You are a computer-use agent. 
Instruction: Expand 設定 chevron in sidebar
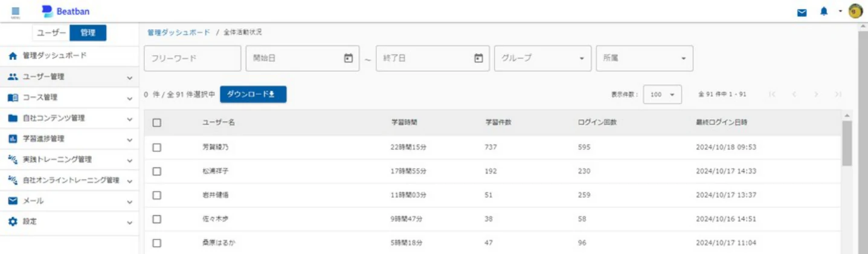coord(129,223)
